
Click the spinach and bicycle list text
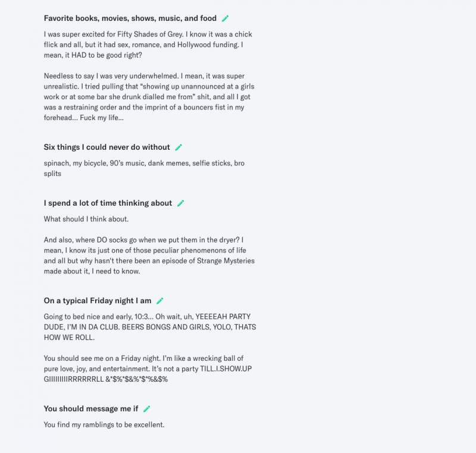[x=143, y=168]
